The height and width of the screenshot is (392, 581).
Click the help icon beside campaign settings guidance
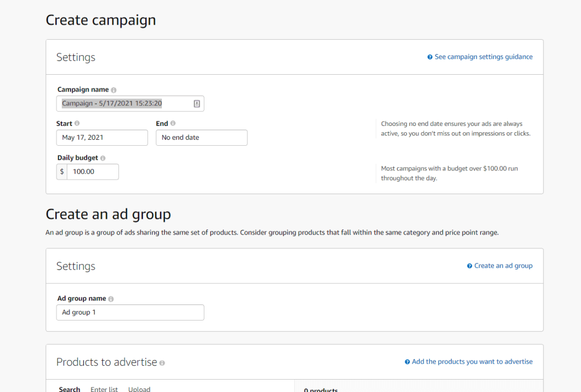click(x=429, y=56)
